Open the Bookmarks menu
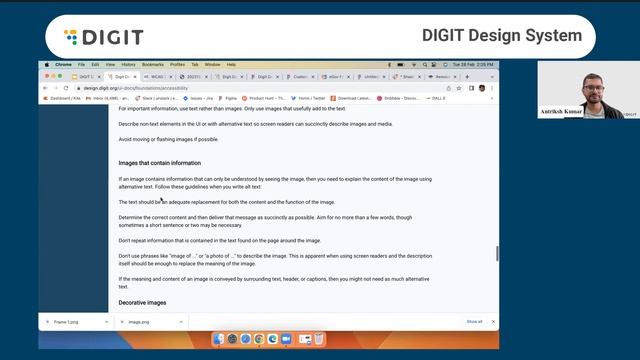 153,64
